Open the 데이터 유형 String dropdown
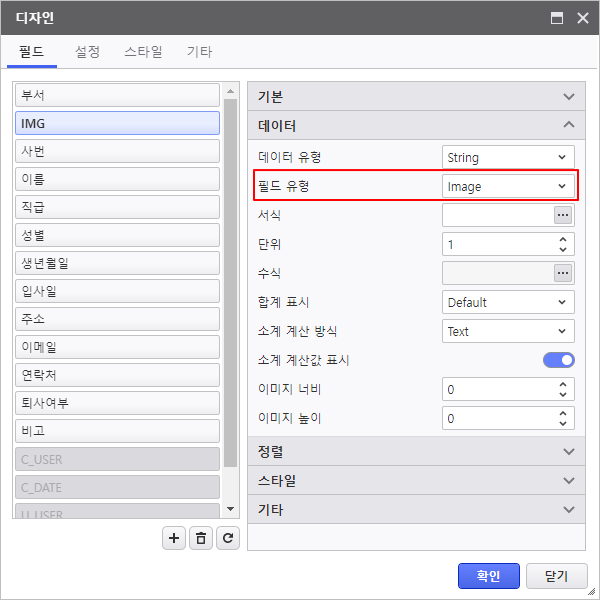Image resolution: width=600 pixels, height=600 pixels. point(508,157)
